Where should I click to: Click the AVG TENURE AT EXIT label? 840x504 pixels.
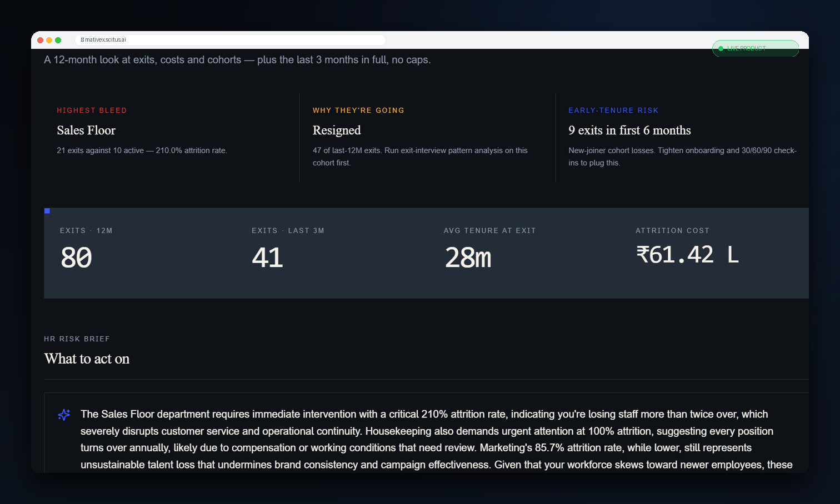489,230
